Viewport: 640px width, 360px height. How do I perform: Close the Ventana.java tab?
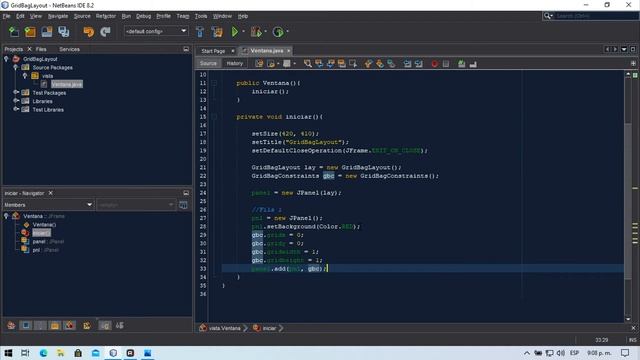tap(289, 51)
